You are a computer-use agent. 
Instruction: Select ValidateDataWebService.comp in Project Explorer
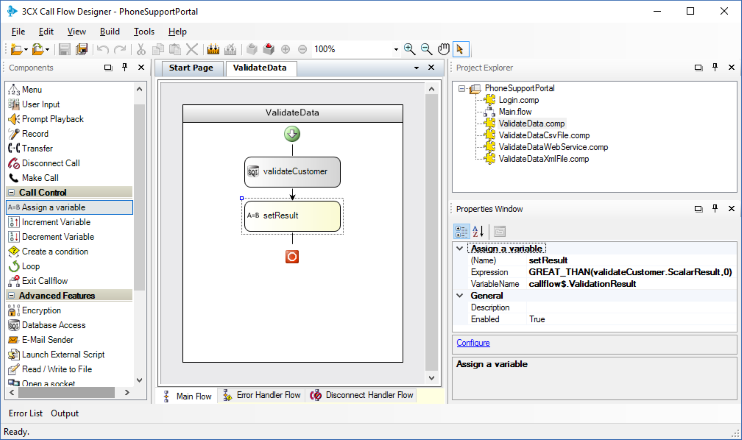553,147
